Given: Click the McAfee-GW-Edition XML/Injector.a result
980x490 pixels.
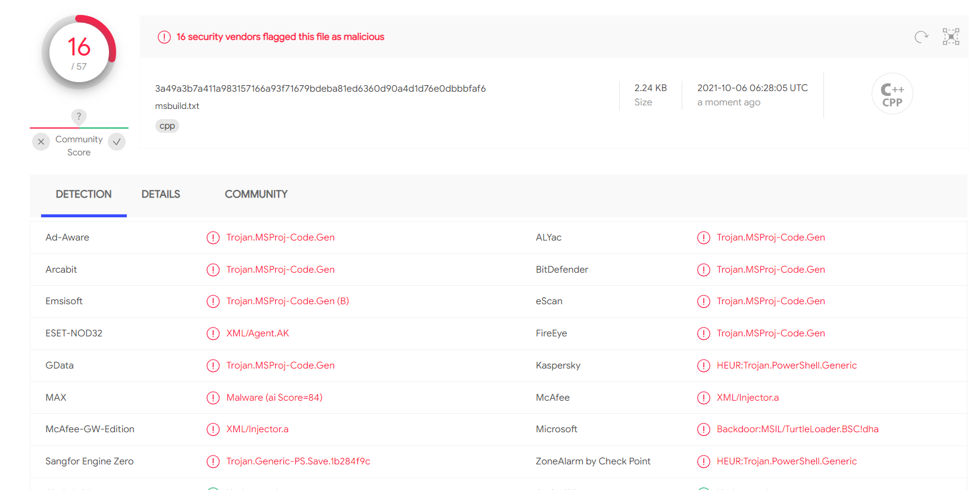Looking at the screenshot, I should point(257,429).
